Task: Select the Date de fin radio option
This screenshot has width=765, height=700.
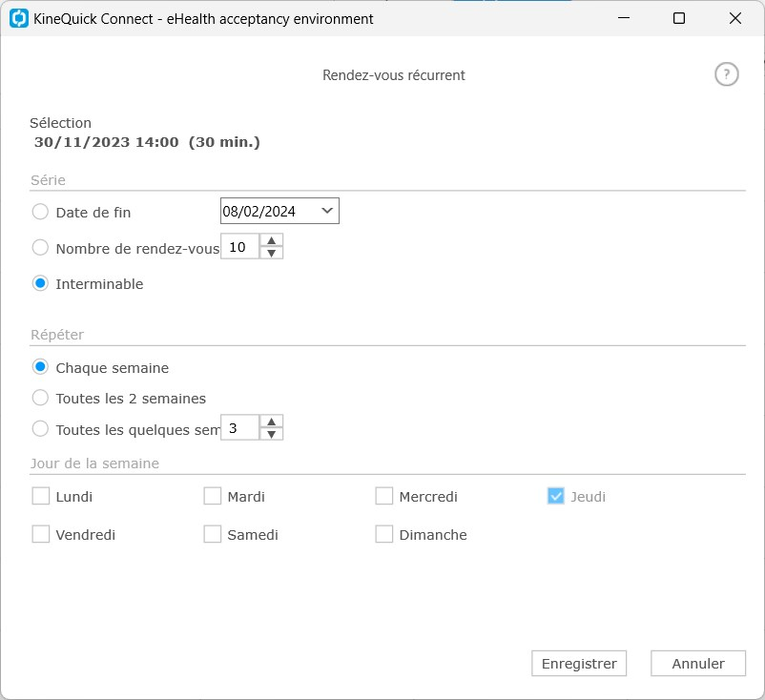Action: (40, 212)
